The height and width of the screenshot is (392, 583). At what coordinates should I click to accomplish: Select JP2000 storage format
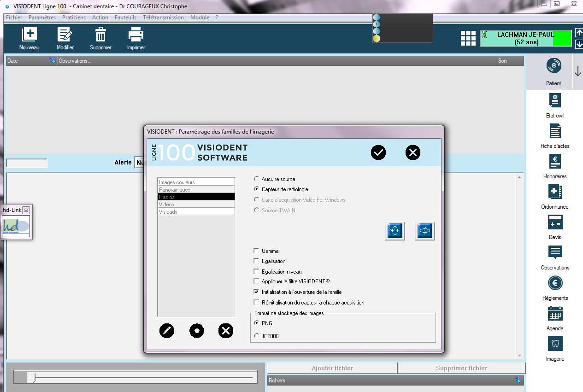(x=257, y=336)
